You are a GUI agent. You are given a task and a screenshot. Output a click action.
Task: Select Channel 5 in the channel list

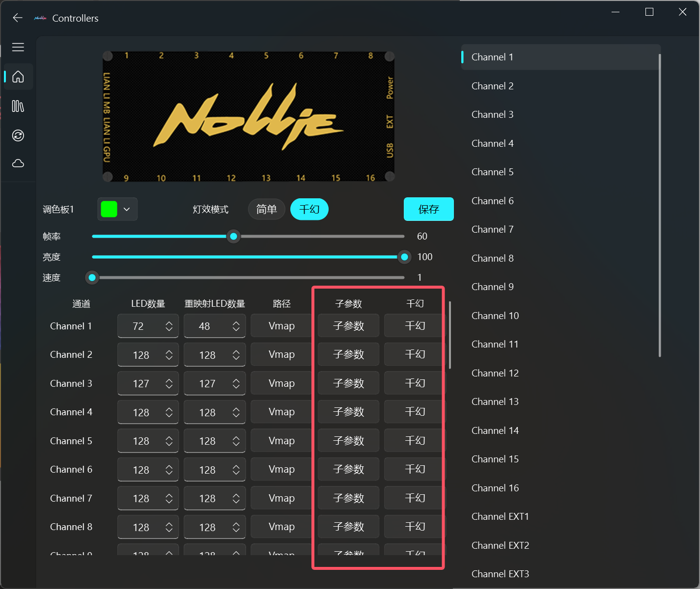pos(561,172)
